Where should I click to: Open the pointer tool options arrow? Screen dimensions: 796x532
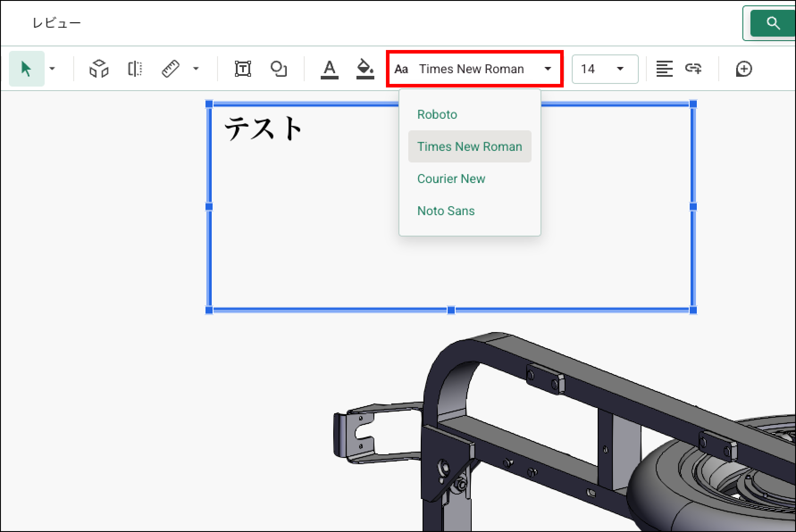[52, 69]
